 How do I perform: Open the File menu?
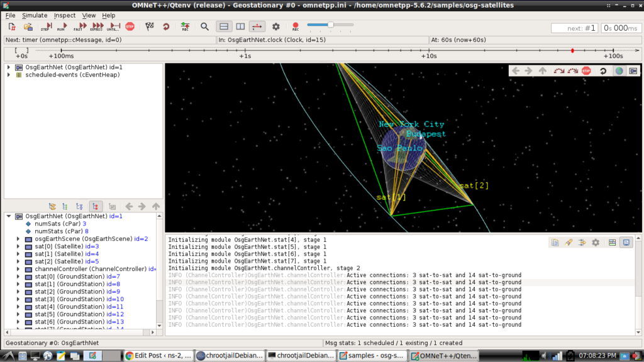(x=10, y=15)
